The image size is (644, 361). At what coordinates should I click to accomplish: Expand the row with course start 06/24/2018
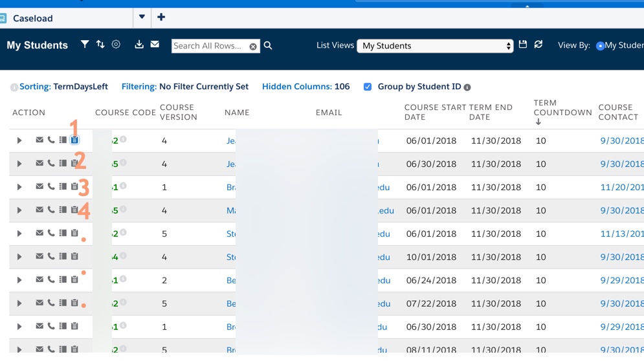click(19, 280)
